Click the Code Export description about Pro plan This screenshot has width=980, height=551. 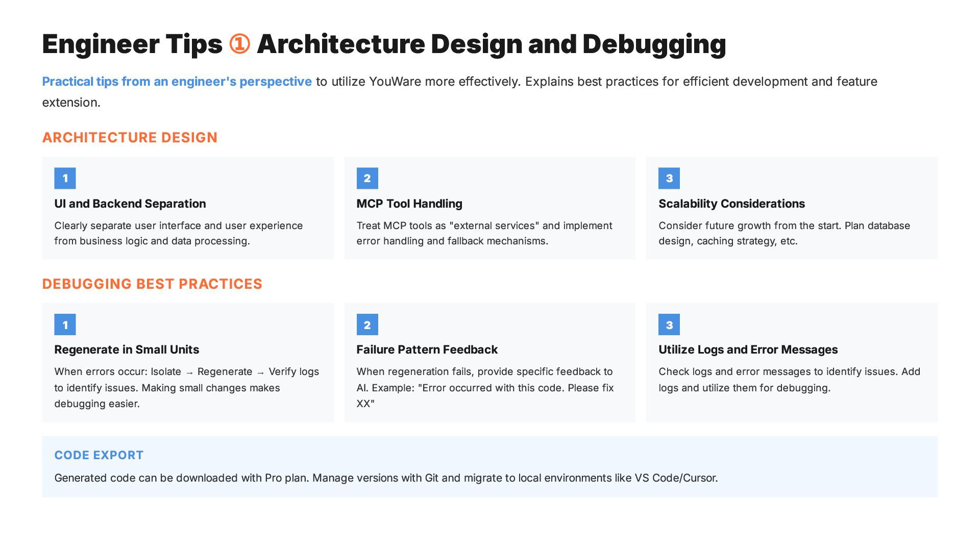coord(386,478)
